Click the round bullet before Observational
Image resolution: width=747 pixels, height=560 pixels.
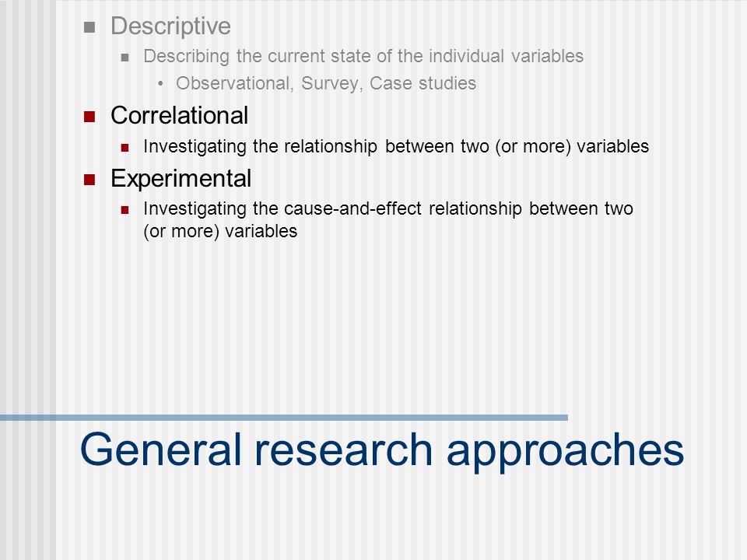(x=160, y=84)
